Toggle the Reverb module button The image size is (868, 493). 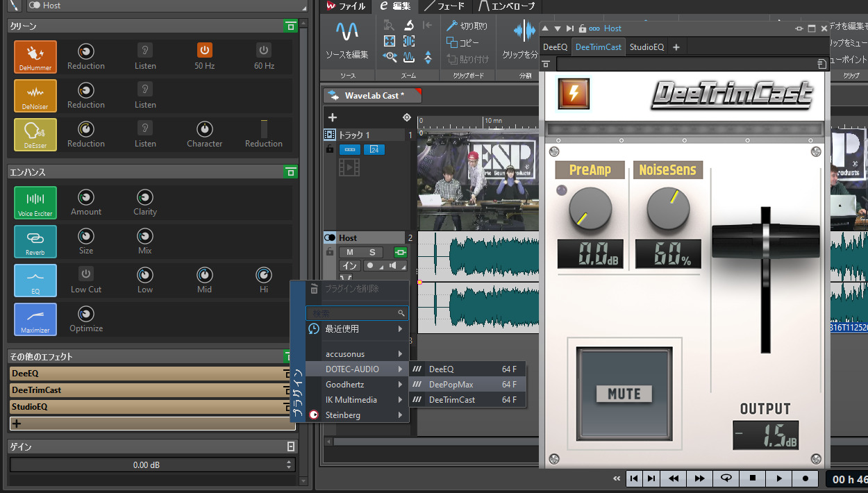35,242
